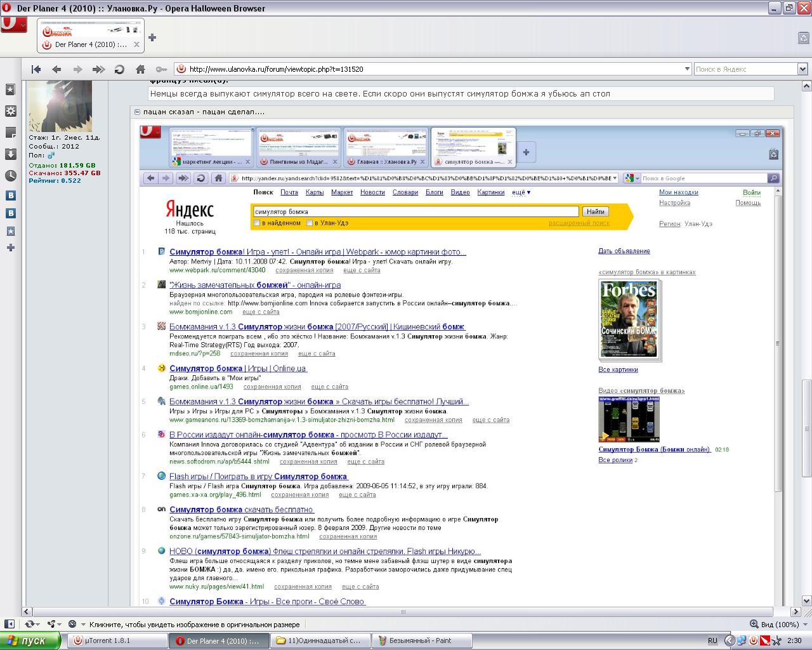
Task: Open the gear Widgets panel in the sidebar
Action: click(x=10, y=111)
